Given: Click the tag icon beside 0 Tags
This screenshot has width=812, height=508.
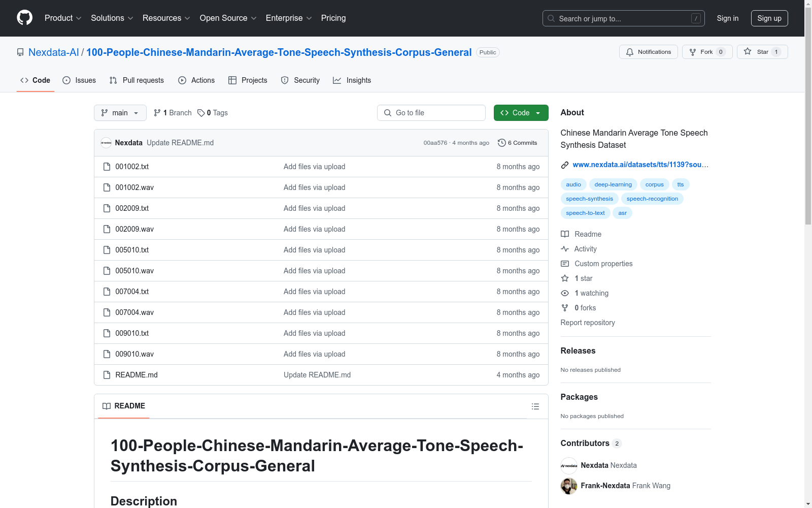Looking at the screenshot, I should click(201, 113).
